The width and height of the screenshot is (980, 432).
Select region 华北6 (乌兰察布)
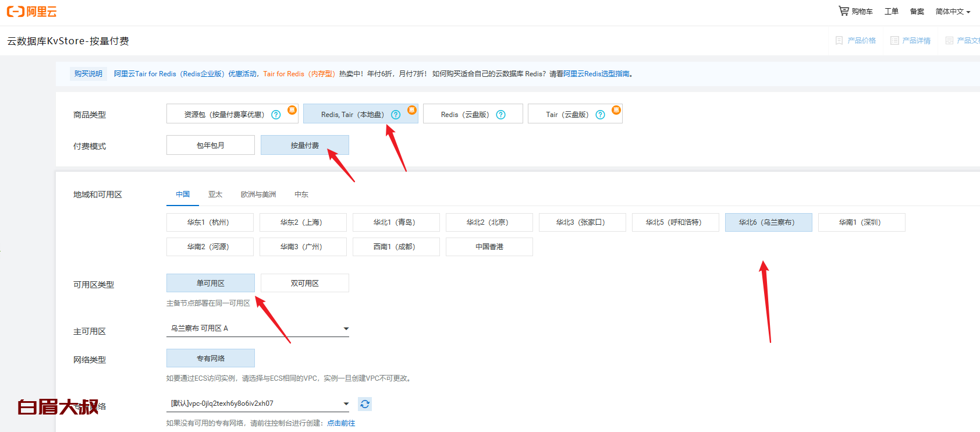click(x=769, y=222)
